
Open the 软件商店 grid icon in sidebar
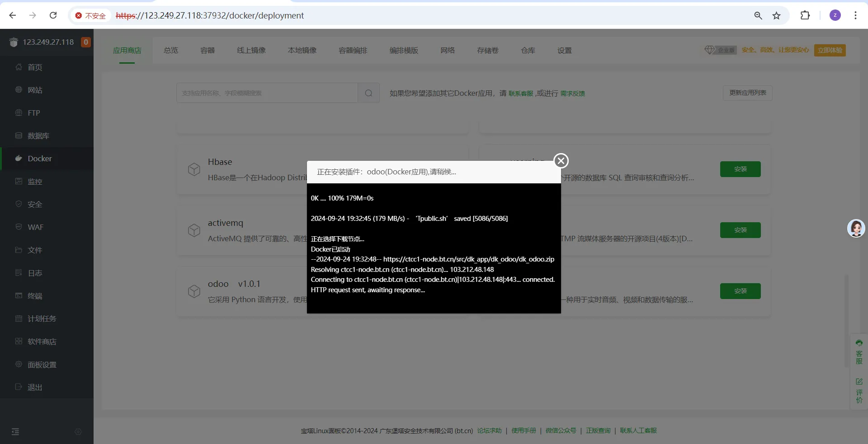tap(19, 341)
